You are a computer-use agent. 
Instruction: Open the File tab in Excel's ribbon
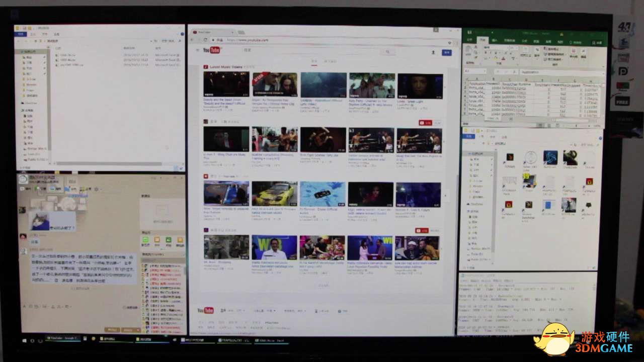(470, 40)
